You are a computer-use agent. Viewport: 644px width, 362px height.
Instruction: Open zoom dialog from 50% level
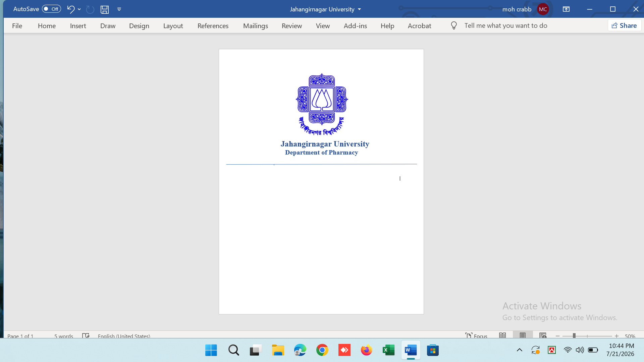click(630, 336)
